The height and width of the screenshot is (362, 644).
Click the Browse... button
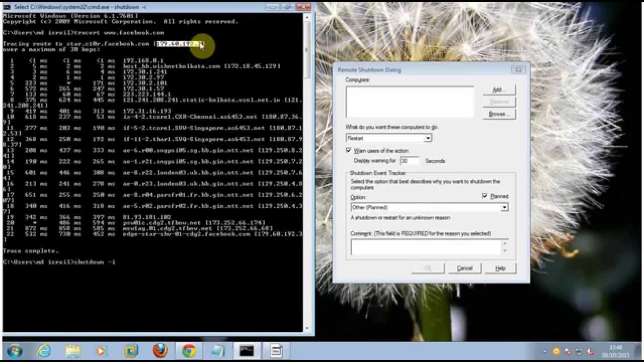point(499,114)
